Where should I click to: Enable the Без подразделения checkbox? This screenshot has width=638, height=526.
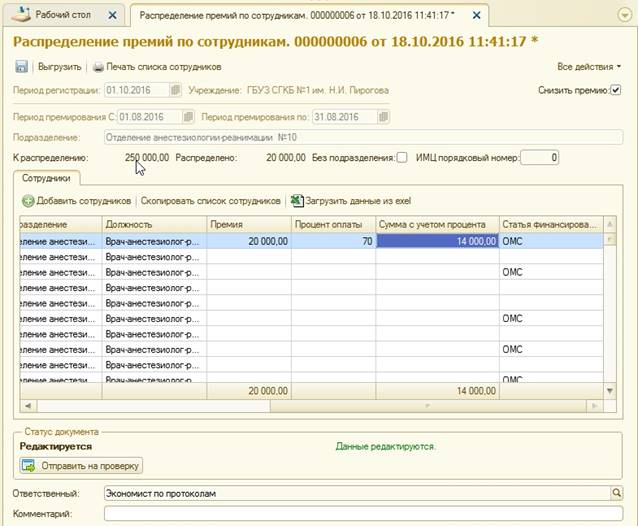(x=402, y=157)
